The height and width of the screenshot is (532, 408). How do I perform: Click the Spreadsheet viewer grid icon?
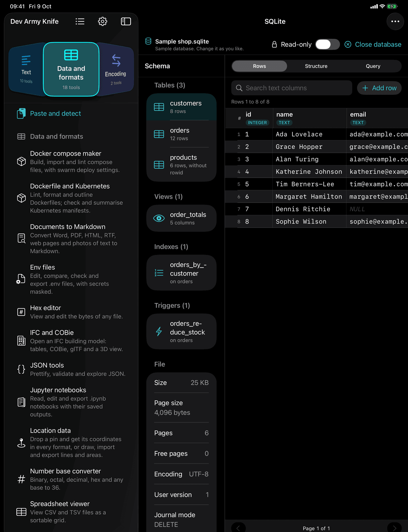pos(21,512)
